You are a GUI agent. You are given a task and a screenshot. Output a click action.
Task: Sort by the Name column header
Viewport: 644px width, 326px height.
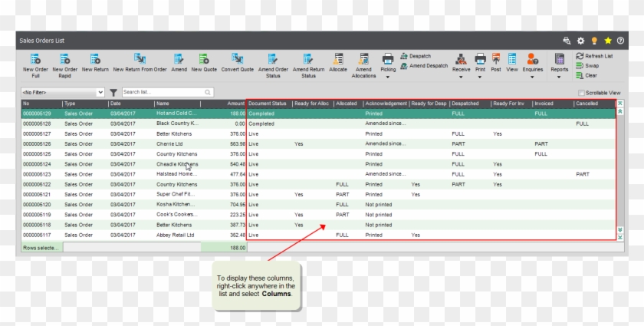[177, 104]
